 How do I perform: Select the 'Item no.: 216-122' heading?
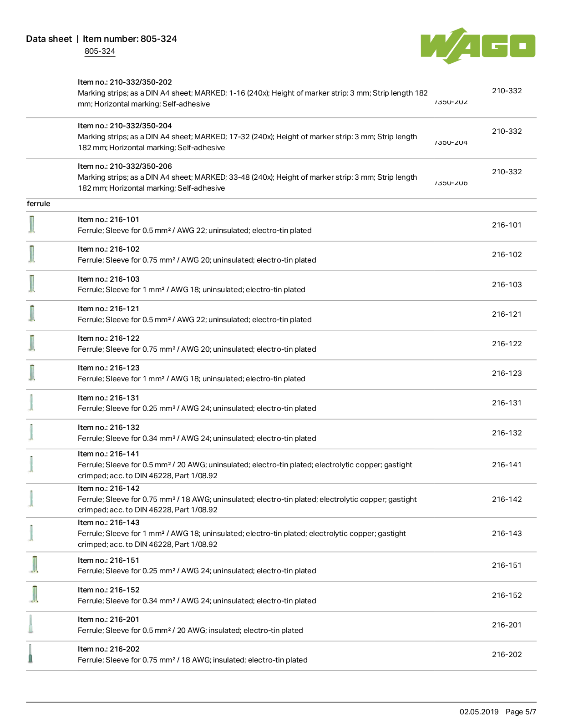point(109,338)
